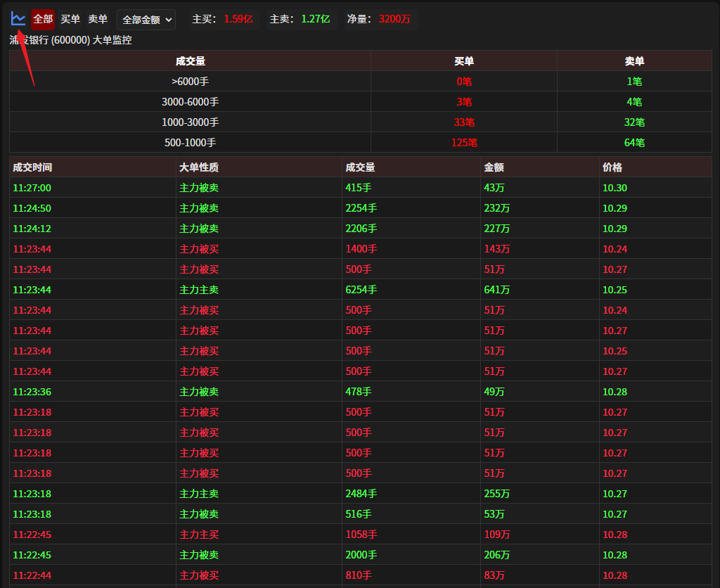720x588 pixels.
Task: Click 1笔 sell count for >6000手
Action: 634,82
